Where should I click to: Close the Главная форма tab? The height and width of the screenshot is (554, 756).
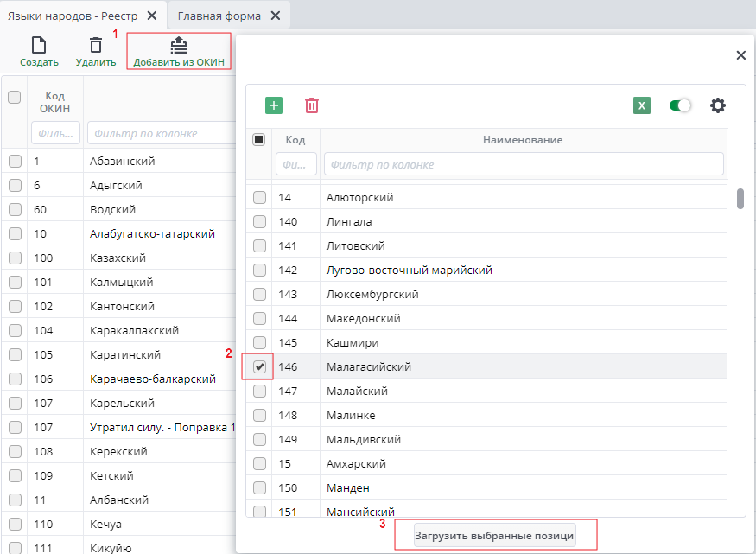(276, 16)
